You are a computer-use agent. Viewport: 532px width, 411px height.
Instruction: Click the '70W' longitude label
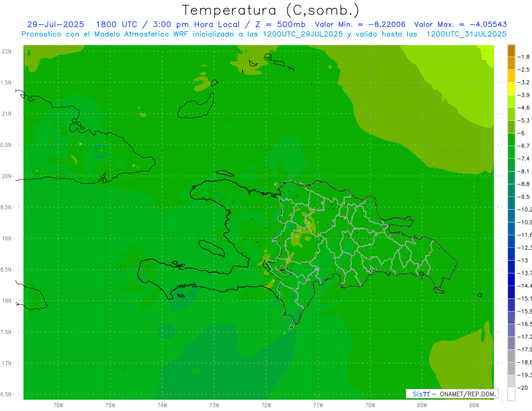pos(370,405)
